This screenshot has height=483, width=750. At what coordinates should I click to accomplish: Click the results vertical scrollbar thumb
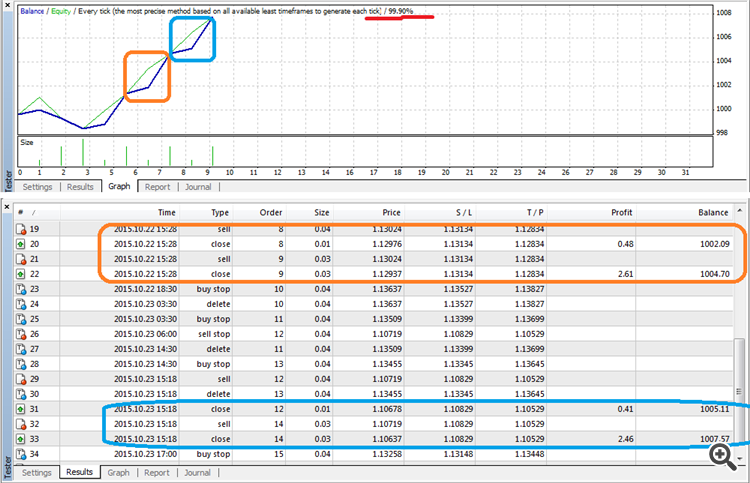[x=739, y=393]
